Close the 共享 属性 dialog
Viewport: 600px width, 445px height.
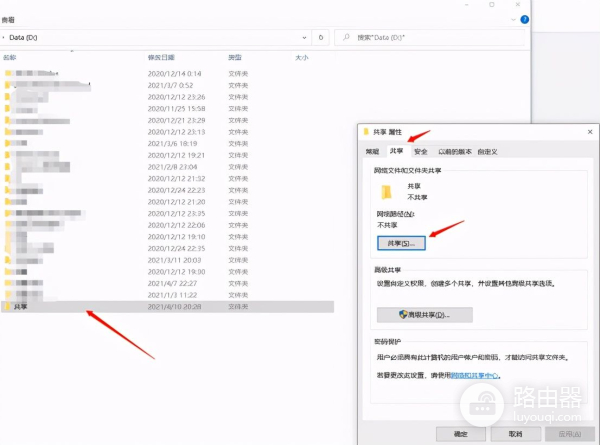[x=590, y=132]
